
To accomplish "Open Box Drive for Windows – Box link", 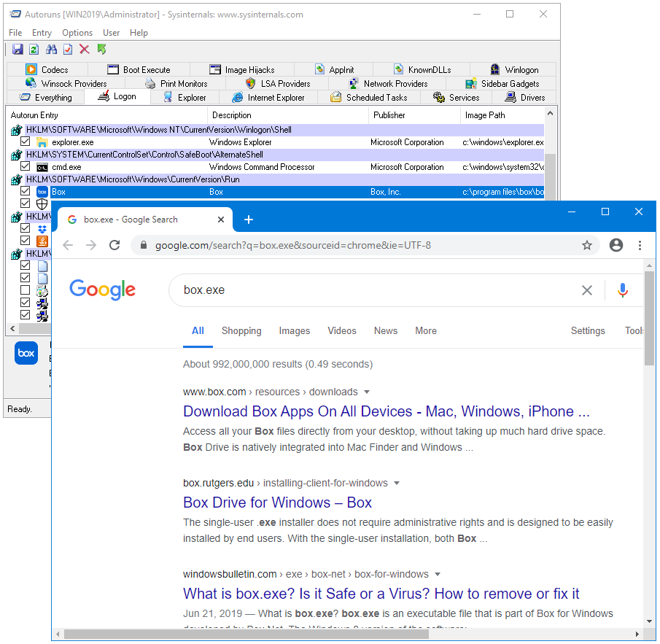I will [x=277, y=503].
